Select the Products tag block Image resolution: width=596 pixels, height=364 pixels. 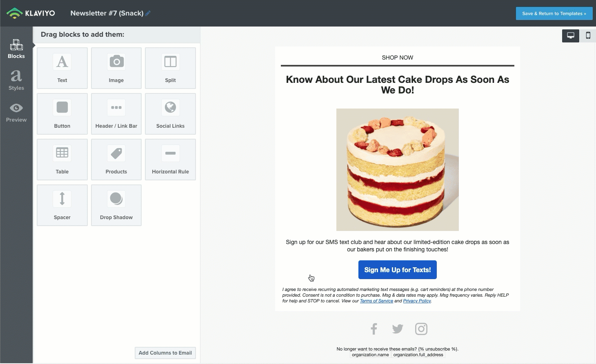(116, 159)
